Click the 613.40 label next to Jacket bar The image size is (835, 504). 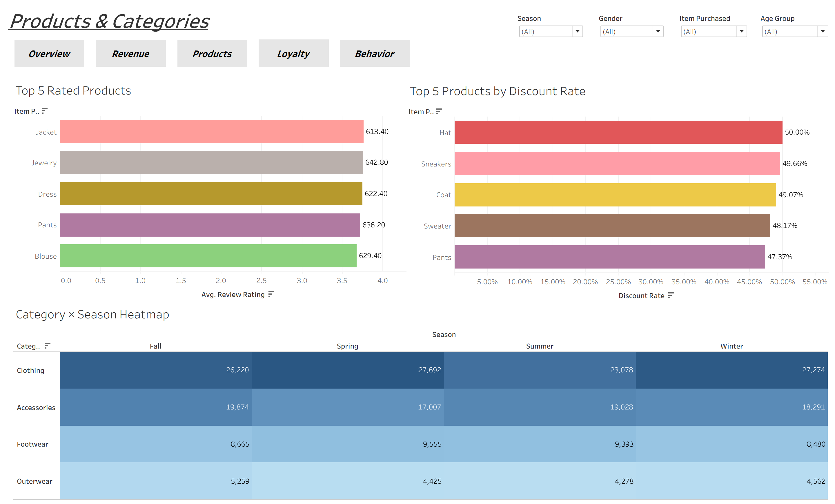[x=377, y=131]
